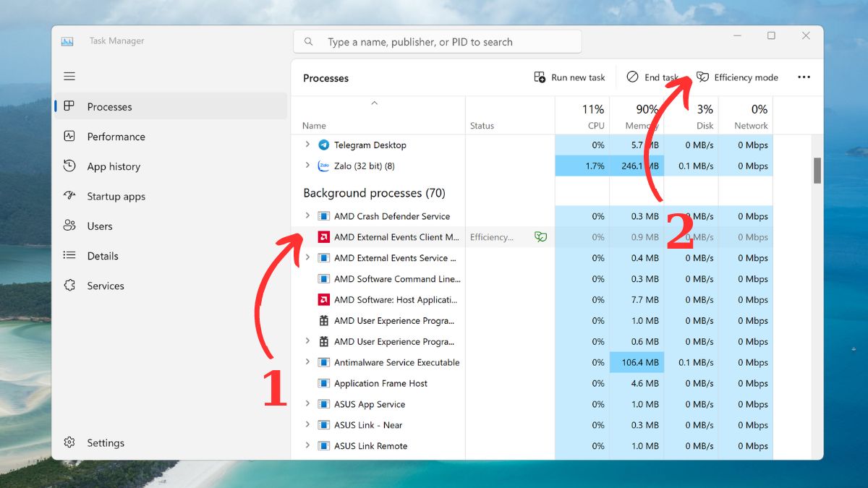
Task: Sort by the Name column header
Action: pos(314,126)
